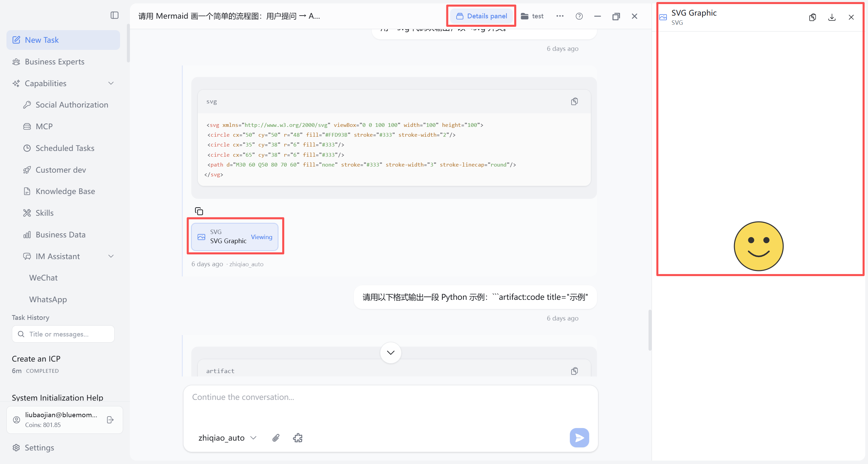Jump to latest message with down arrow
The width and height of the screenshot is (868, 464).
click(x=391, y=353)
